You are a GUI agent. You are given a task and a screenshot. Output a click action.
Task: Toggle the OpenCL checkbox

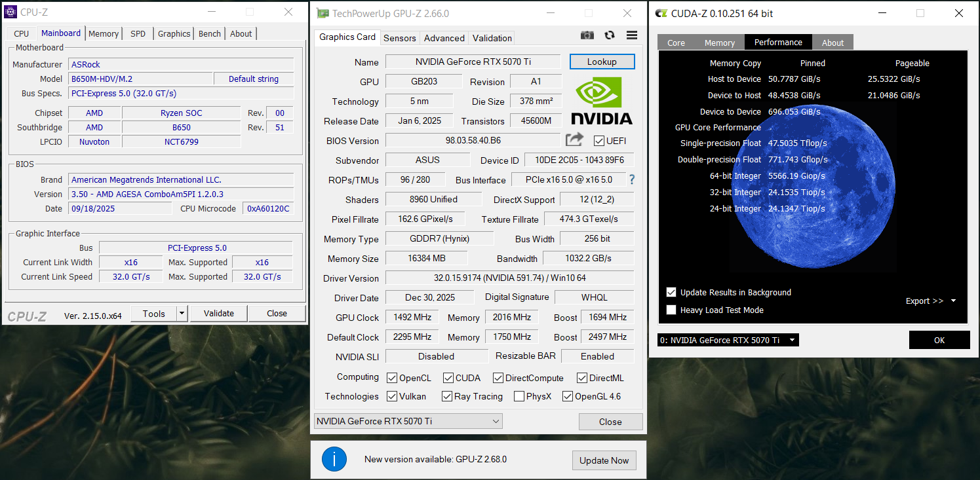(392, 378)
